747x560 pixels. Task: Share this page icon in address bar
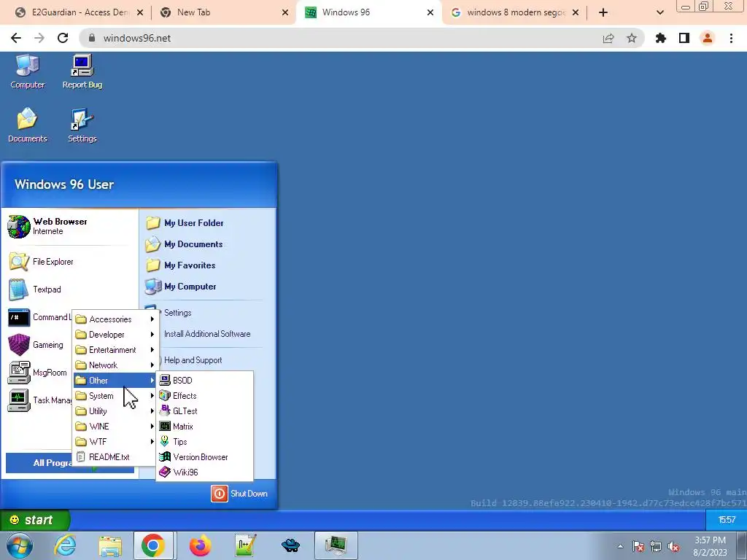coord(608,38)
